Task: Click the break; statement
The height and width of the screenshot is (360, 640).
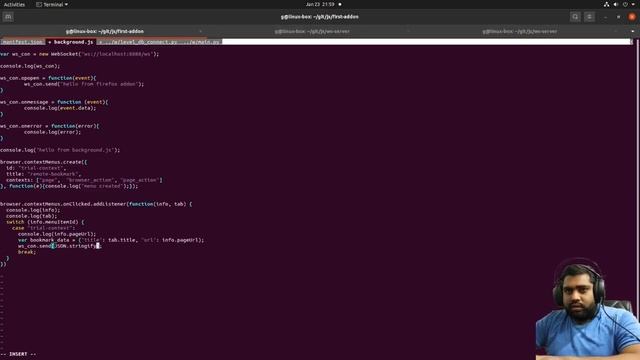Action: pyautogui.click(x=27, y=252)
